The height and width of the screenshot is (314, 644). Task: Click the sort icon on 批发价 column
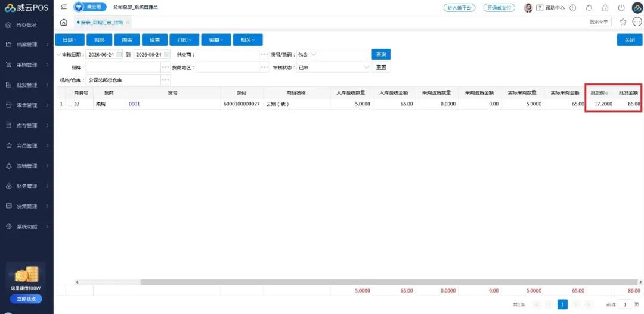(607, 93)
